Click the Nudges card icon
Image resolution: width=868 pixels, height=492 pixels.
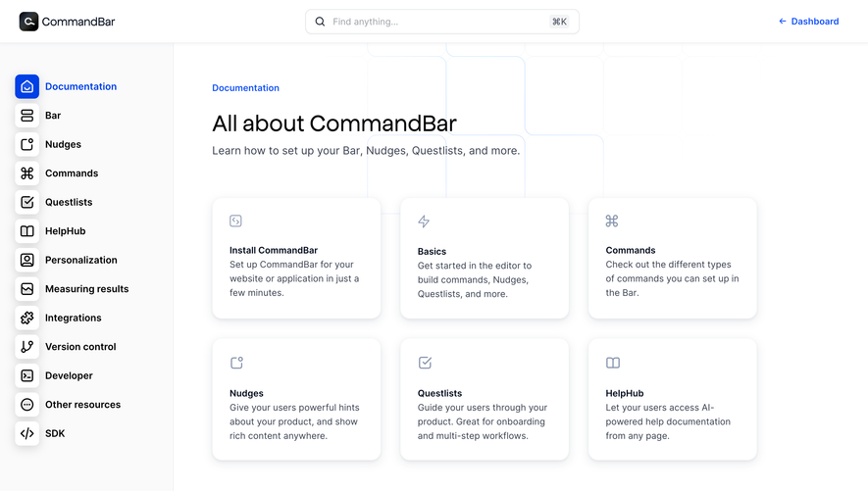tap(236, 363)
